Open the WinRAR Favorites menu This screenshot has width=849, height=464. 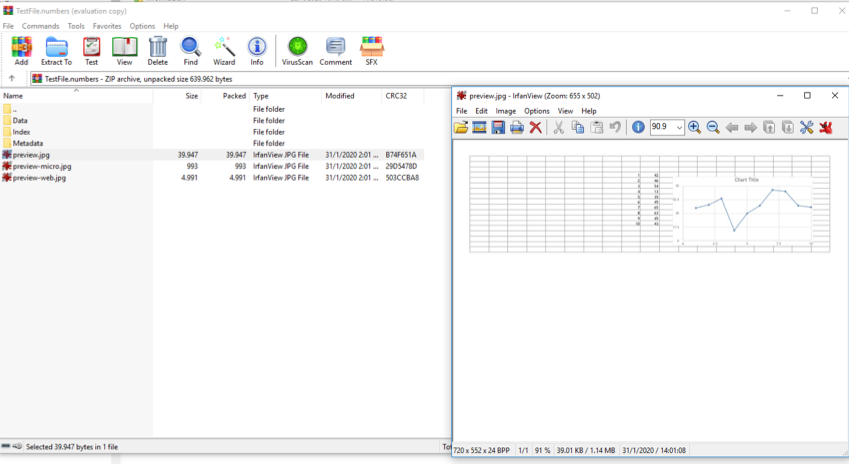107,26
